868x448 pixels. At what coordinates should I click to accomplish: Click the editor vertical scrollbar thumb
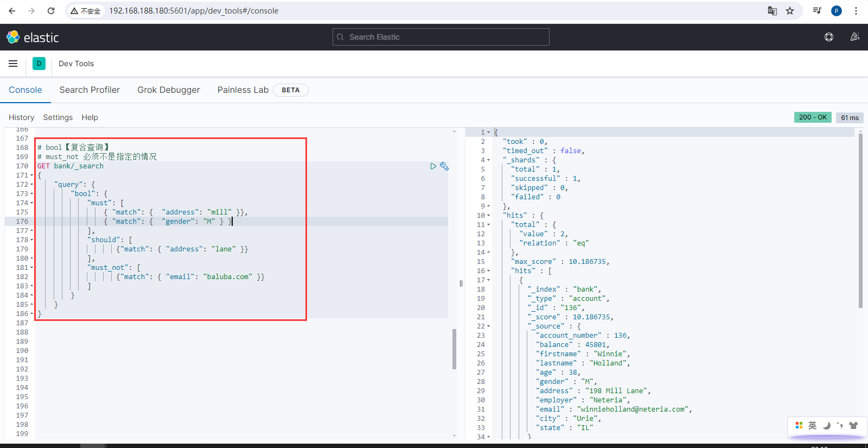click(454, 349)
